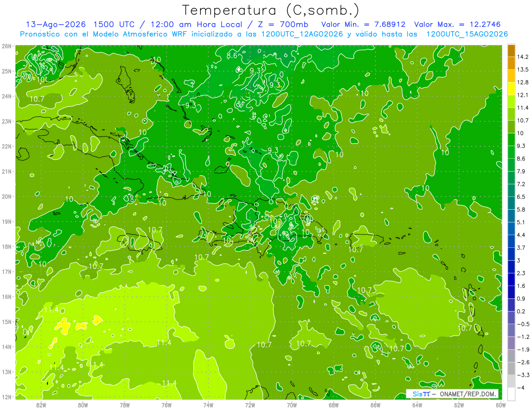The image size is (532, 411).
Task: Click the 16N latitude axis label
Action: (x=6, y=297)
